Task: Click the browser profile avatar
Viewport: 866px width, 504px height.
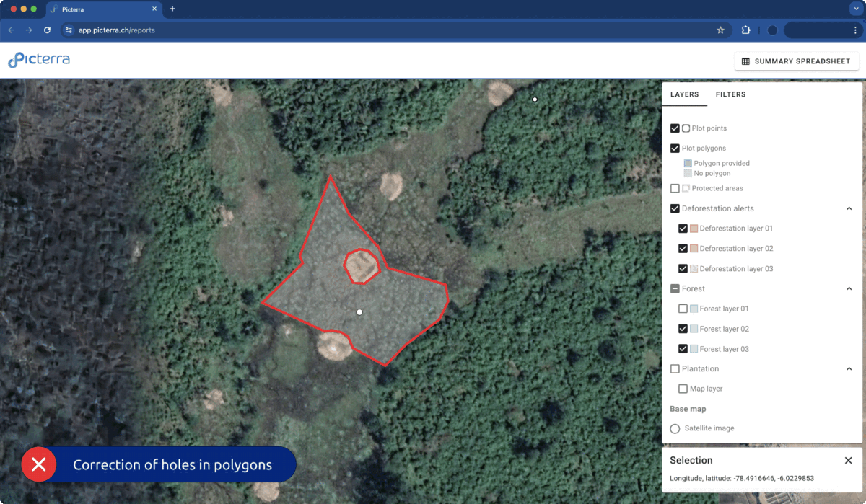Action: (772, 30)
